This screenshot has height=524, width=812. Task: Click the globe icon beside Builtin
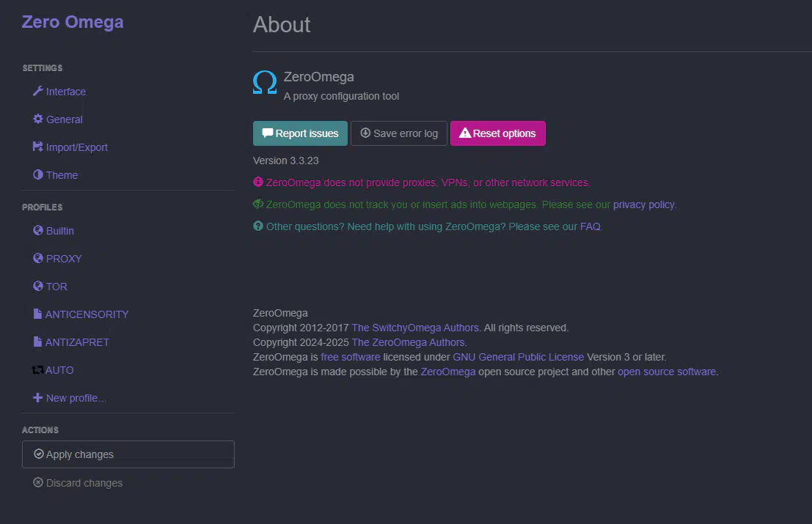click(x=38, y=231)
